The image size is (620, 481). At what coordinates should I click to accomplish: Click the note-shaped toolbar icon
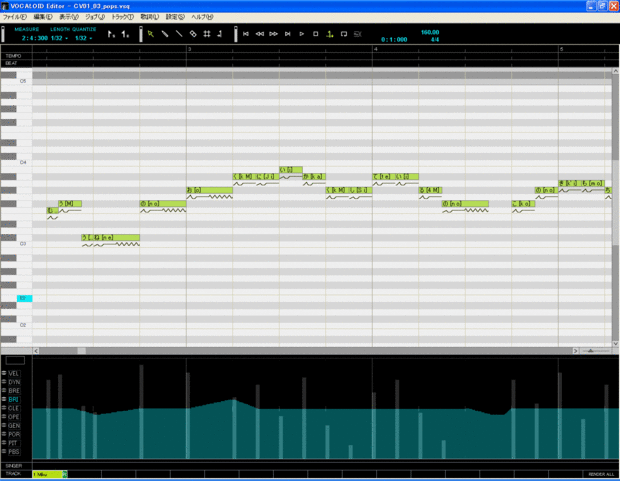(220, 34)
